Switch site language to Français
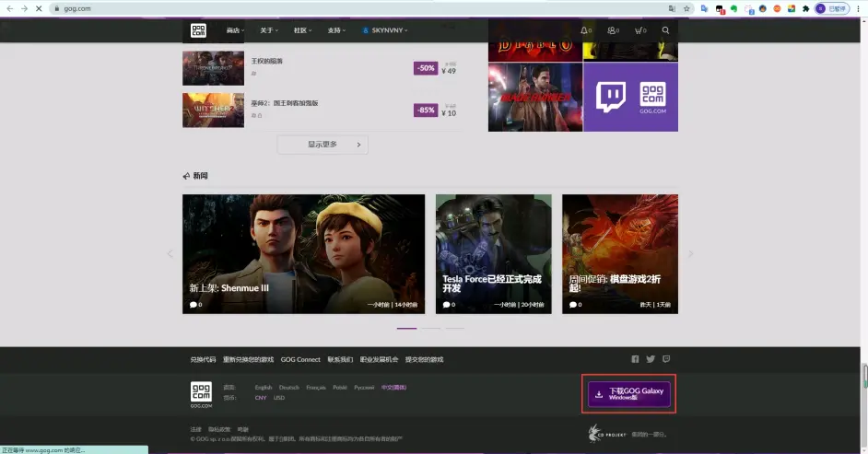The image size is (868, 454). [316, 388]
